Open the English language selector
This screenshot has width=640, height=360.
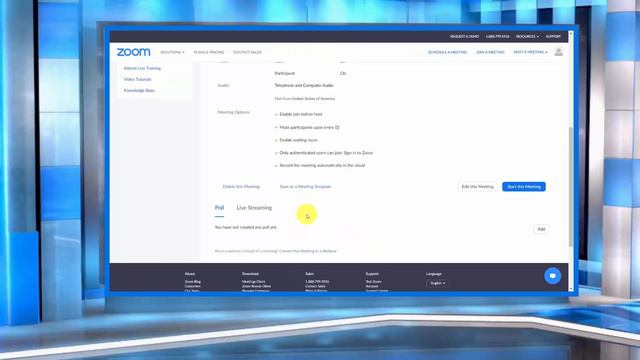438,283
